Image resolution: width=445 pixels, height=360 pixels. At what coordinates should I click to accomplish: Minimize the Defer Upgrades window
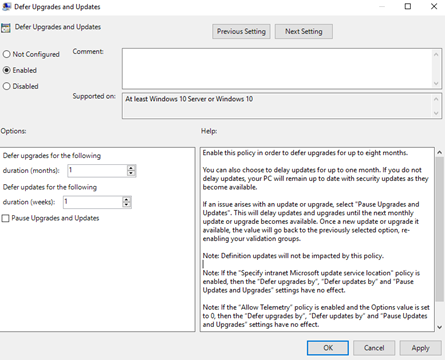click(x=382, y=6)
